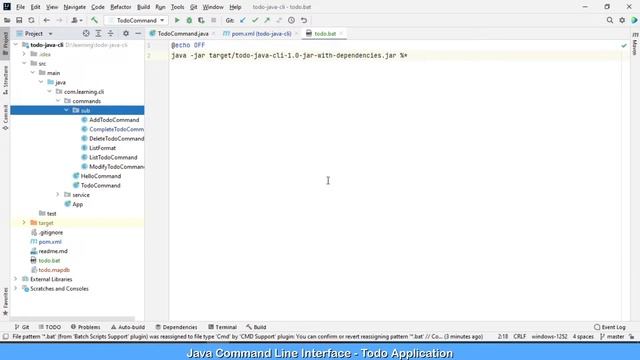Viewport: 640px width, 360px height.
Task: Expand all icon in Project panel
Action: [98, 33]
